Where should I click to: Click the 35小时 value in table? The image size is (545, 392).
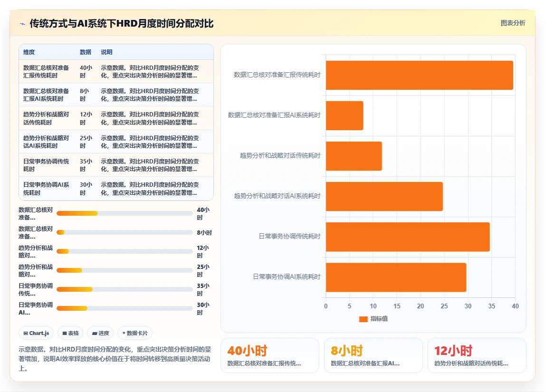click(x=86, y=165)
